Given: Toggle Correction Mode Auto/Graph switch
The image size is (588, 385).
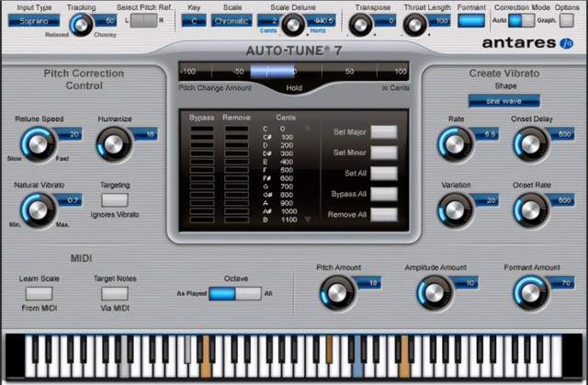Looking at the screenshot, I should 521,20.
